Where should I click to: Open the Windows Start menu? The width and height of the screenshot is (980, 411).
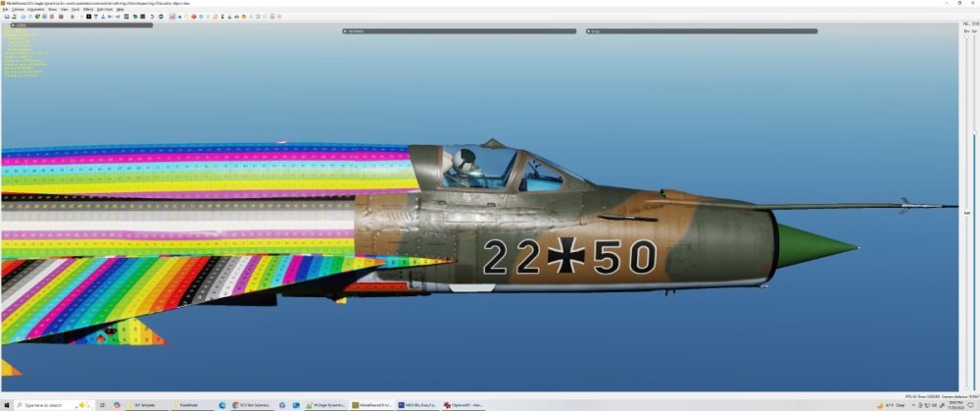6,405
